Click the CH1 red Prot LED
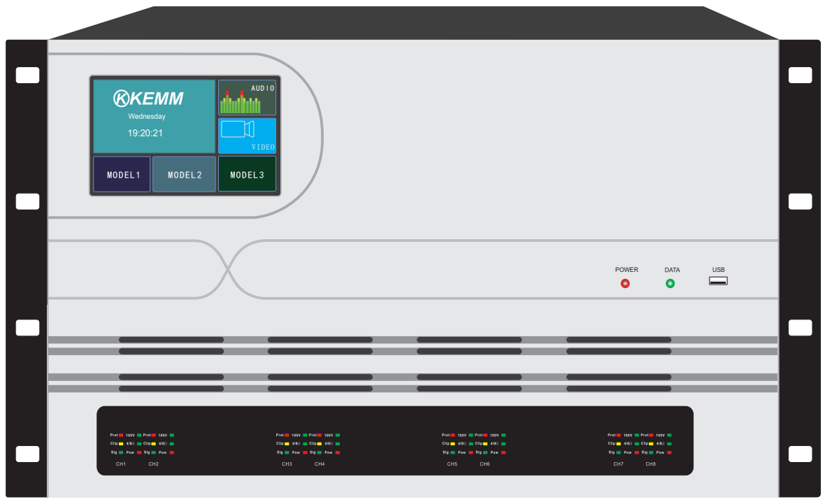 click(121, 435)
